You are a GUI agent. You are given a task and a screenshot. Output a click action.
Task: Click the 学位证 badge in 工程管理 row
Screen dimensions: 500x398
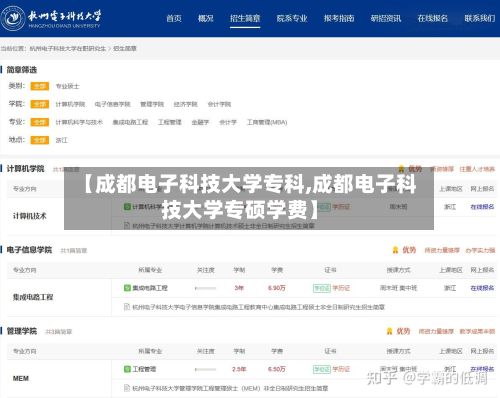coord(322,369)
